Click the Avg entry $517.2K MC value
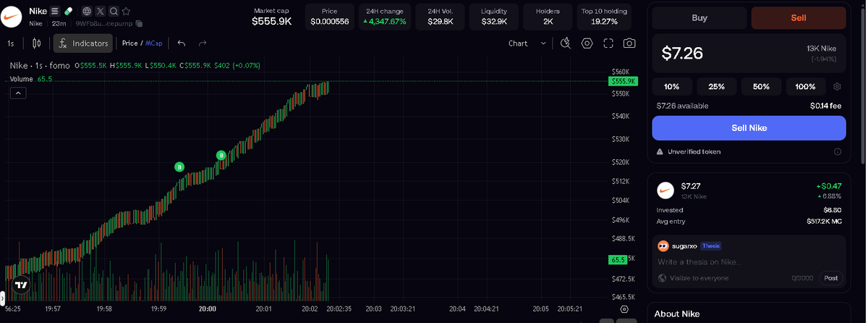Image resolution: width=868 pixels, height=323 pixels. tap(824, 221)
